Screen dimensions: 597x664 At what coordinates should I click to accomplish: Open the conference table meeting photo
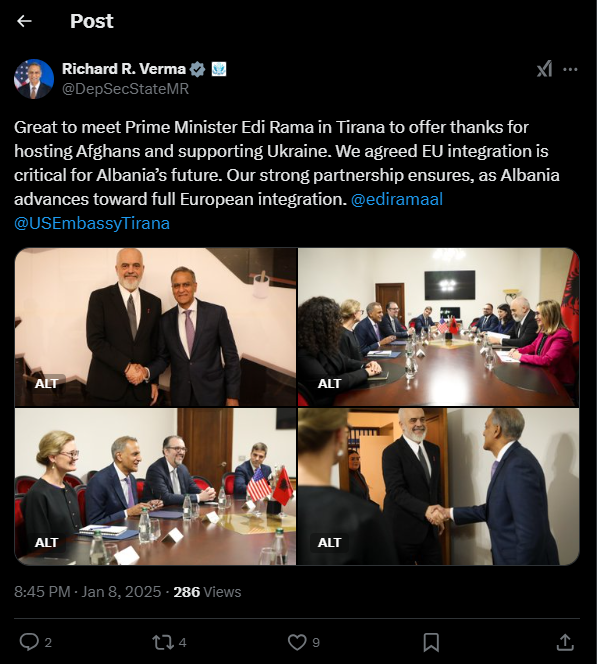click(x=438, y=327)
